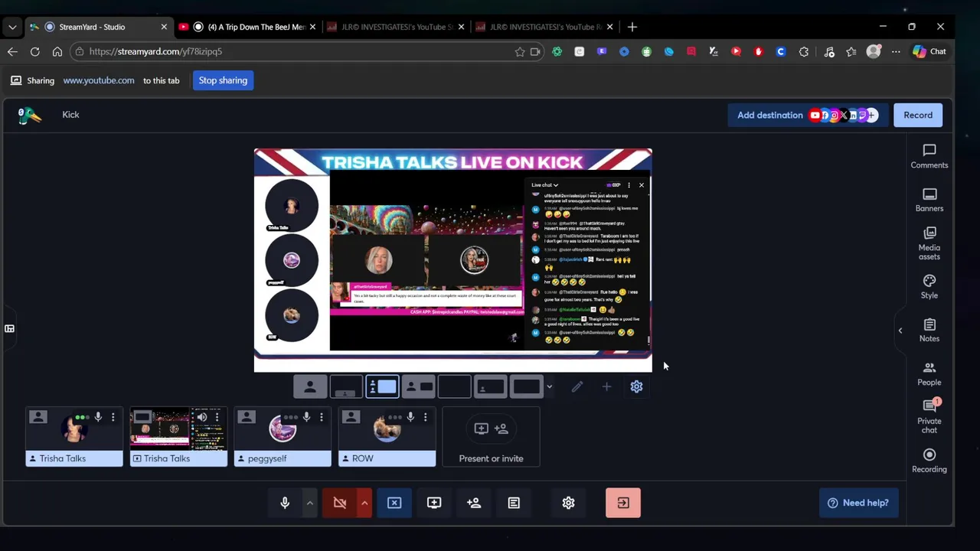This screenshot has width=980, height=551.
Task: Click the add layout plus icon
Action: point(606,386)
